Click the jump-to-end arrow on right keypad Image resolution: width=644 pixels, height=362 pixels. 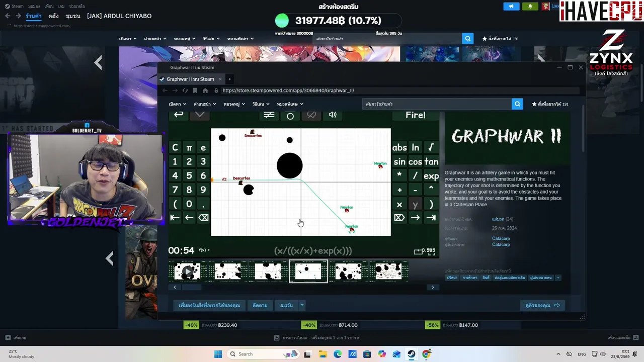[431, 218]
